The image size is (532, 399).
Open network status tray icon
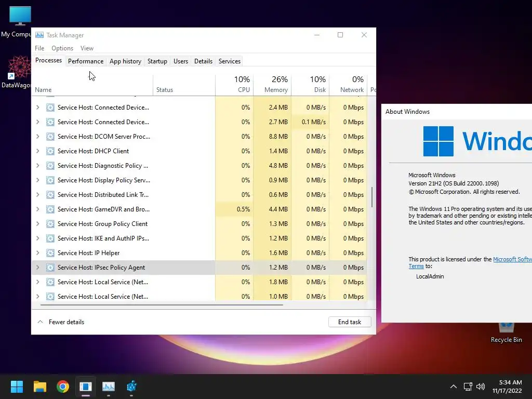click(468, 387)
